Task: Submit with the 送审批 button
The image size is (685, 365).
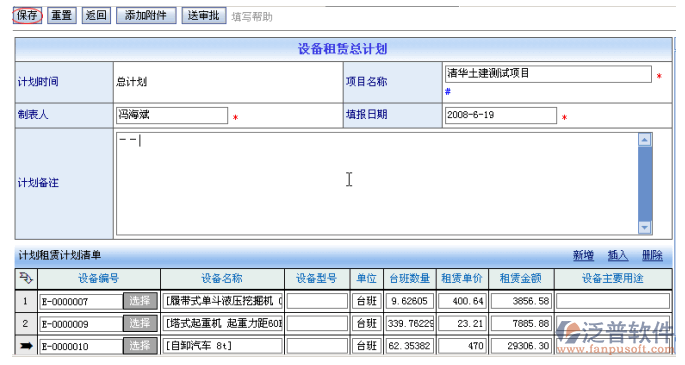Action: coord(204,16)
